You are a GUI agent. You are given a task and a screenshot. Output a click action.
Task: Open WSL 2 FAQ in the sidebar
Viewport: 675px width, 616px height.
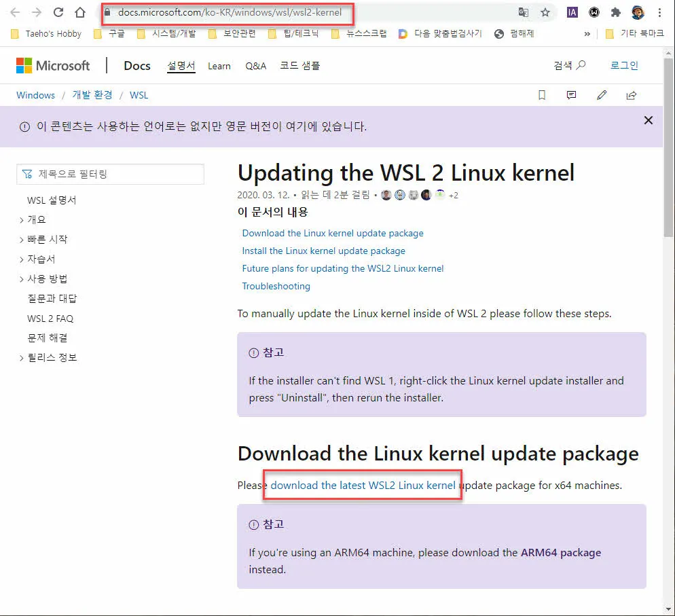(x=50, y=319)
